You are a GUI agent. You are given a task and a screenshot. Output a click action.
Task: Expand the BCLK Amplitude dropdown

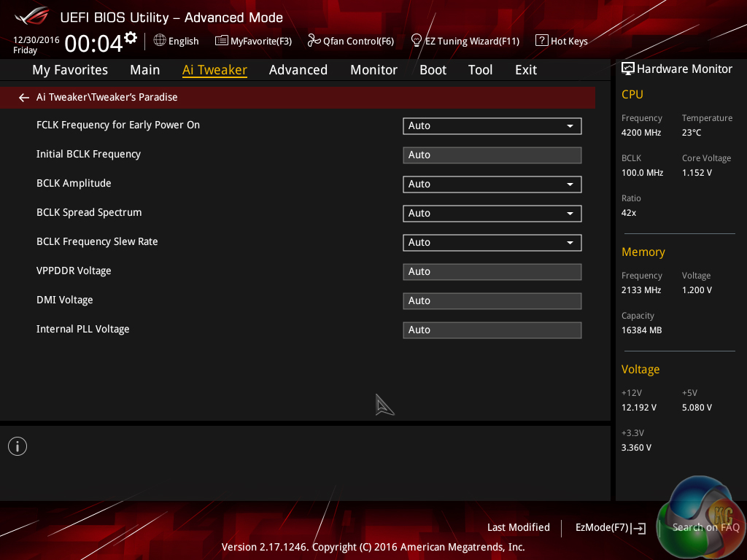tap(492, 184)
